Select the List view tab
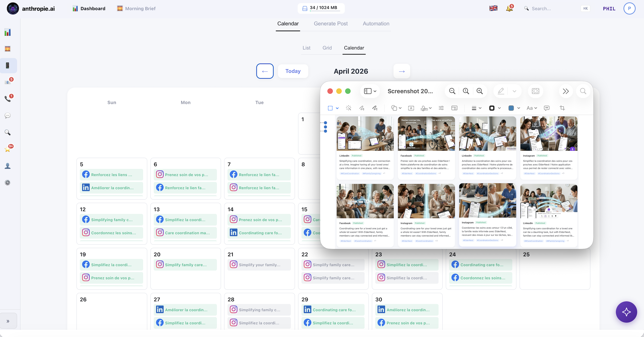644x337 pixels. (306, 48)
